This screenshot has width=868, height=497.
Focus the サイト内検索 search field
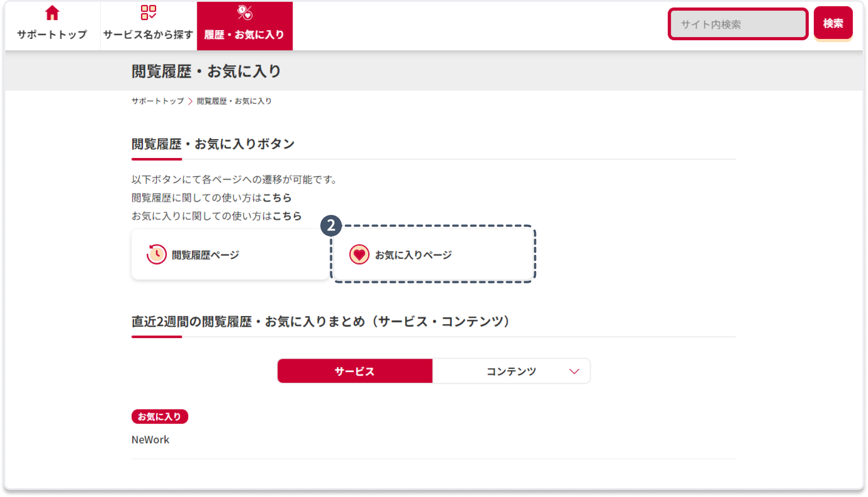[737, 24]
